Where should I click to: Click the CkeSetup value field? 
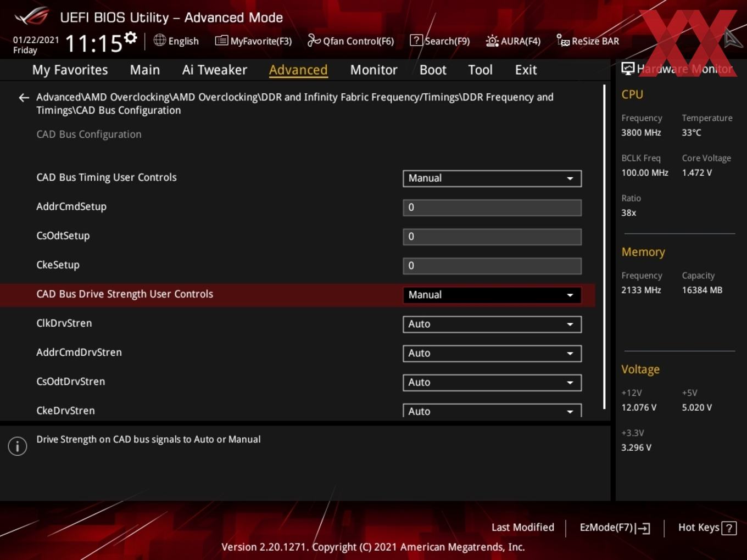click(x=492, y=266)
